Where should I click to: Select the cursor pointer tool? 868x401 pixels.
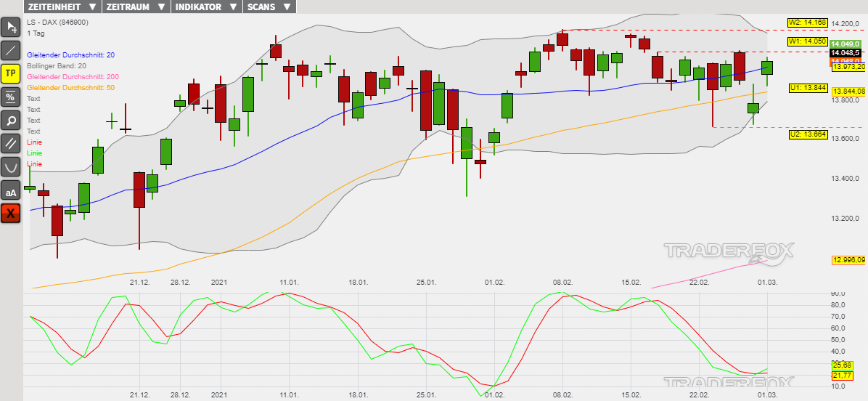11,28
